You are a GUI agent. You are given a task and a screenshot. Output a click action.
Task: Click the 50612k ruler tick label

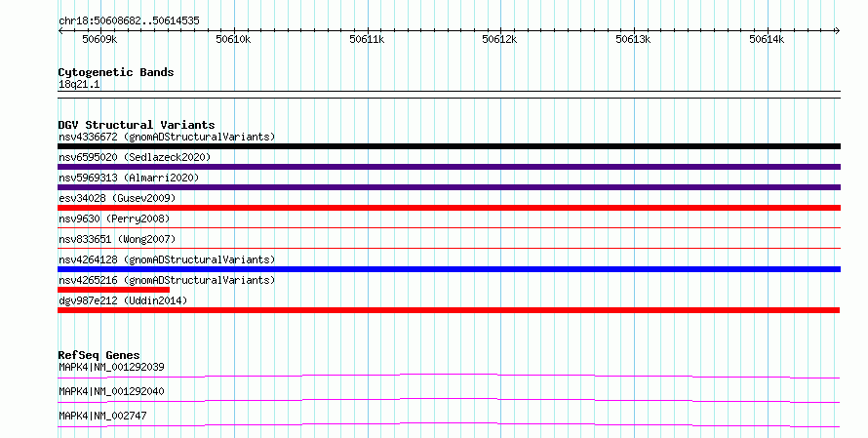pyautogui.click(x=499, y=39)
